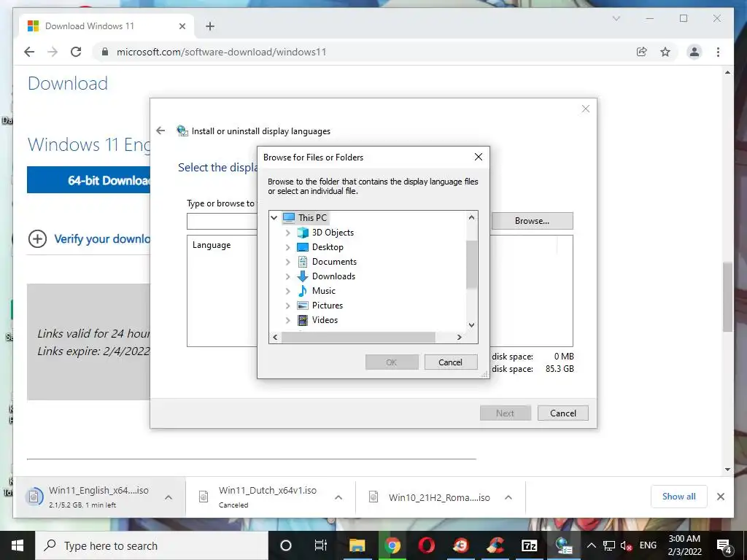This screenshot has height=560, width=747.
Task: Open options for Win11_Dutch_x64v1.iso download
Action: coord(338,497)
